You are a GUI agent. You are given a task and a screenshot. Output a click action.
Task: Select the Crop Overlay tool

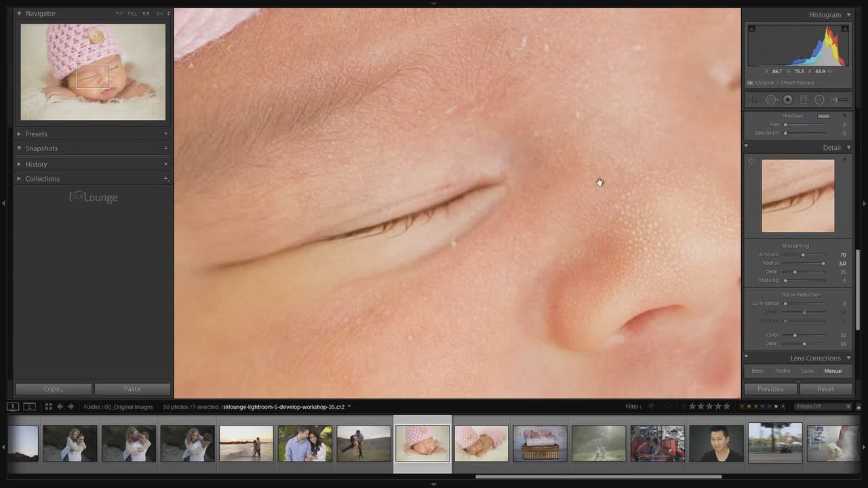tap(755, 100)
